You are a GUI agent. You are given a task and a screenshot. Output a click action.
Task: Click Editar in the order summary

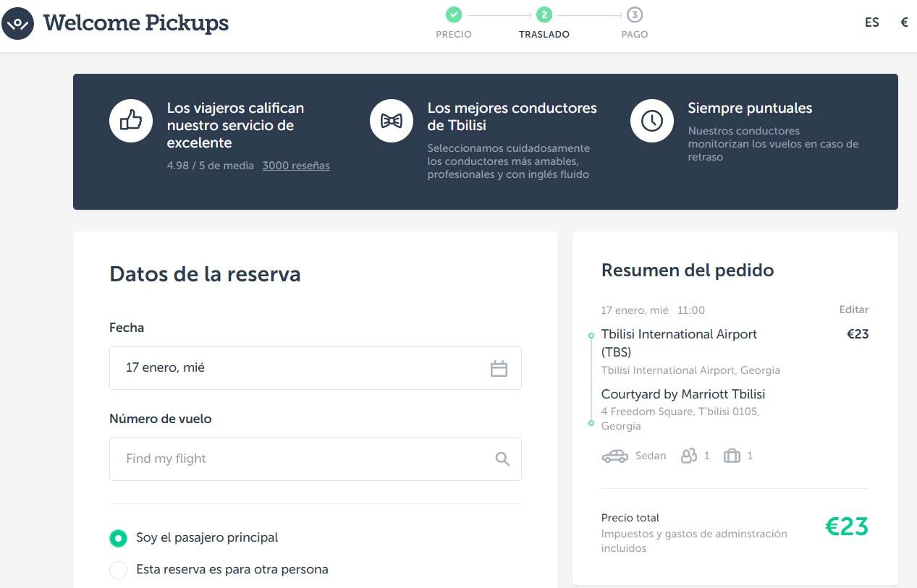pyautogui.click(x=854, y=310)
